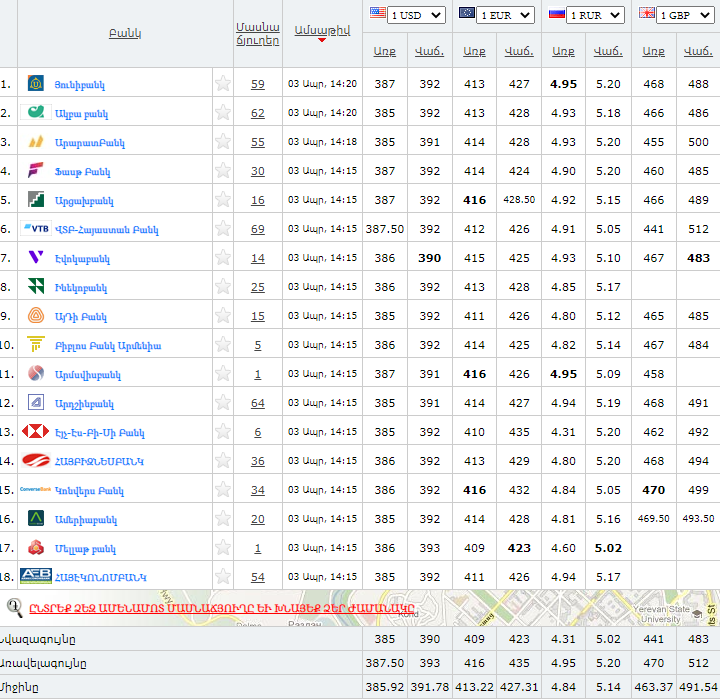The height and width of the screenshot is (699, 720).
Task: Toggle favorite star for Արդշինբանկ
Action: tap(223, 402)
